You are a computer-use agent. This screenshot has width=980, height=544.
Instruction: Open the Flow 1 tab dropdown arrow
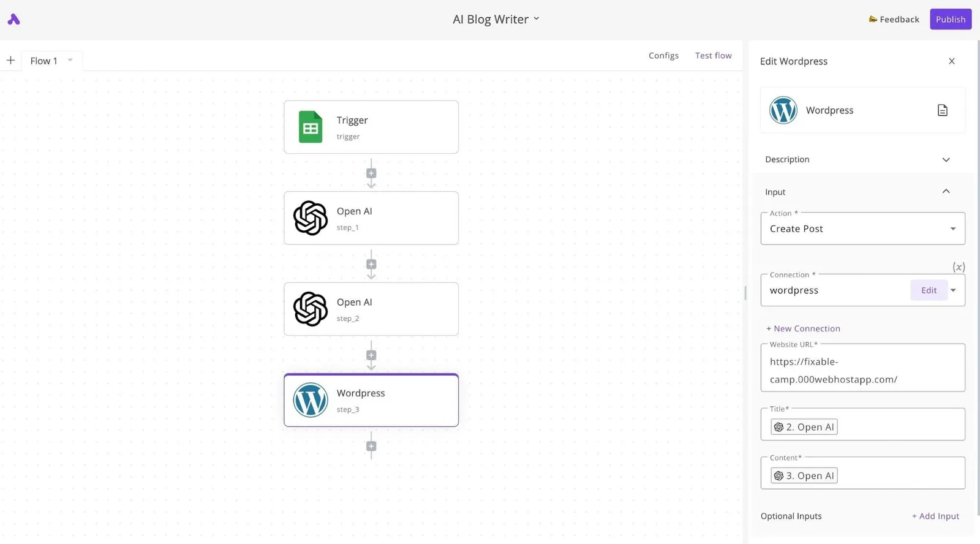pyautogui.click(x=70, y=60)
